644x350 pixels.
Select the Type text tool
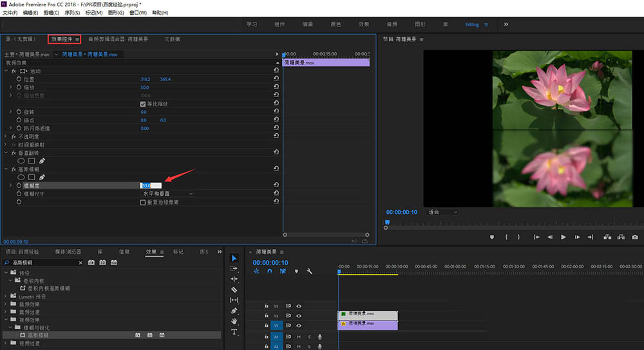click(234, 331)
